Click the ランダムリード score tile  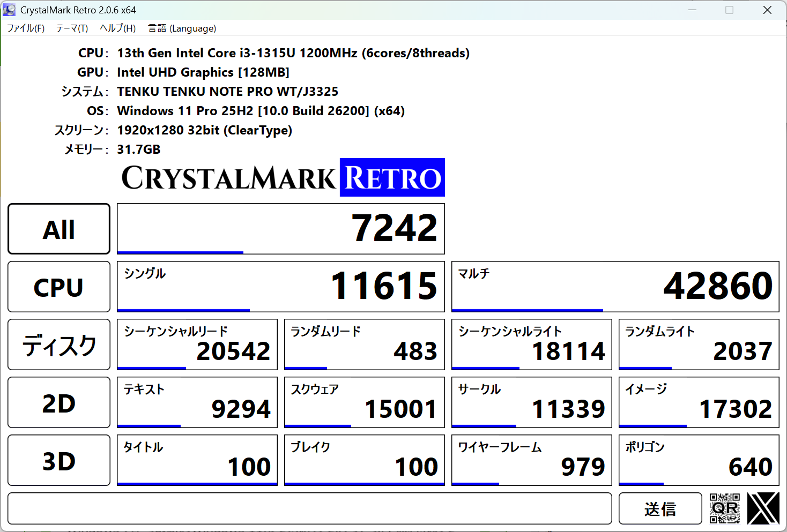pyautogui.click(x=364, y=344)
